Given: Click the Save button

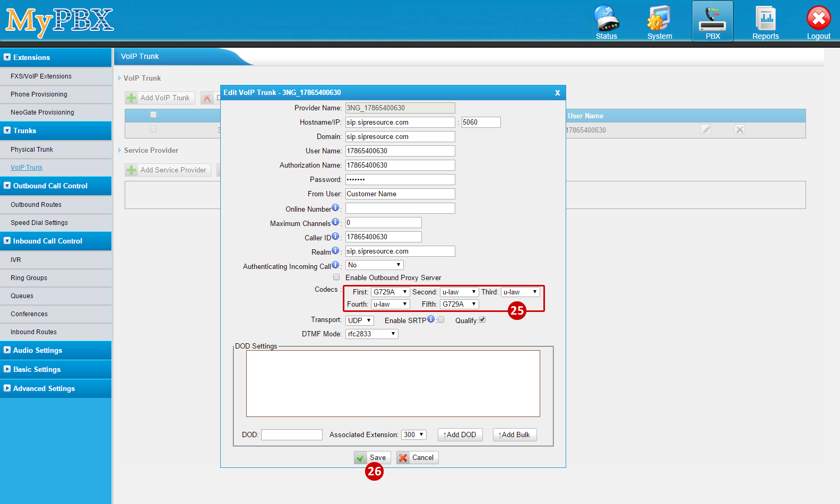Looking at the screenshot, I should pyautogui.click(x=373, y=457).
